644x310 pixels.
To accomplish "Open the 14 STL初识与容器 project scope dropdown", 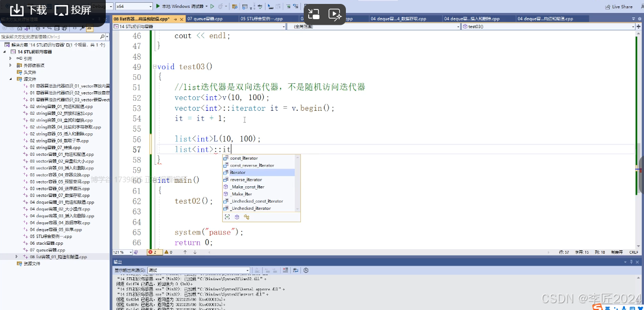I will tap(199, 26).
